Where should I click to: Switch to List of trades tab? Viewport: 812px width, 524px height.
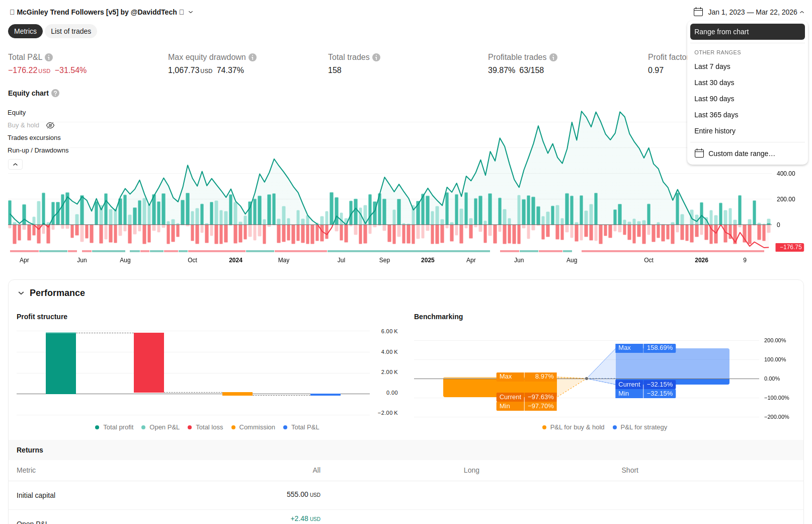(71, 31)
